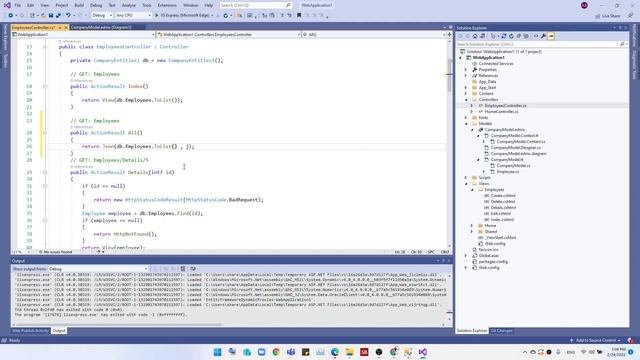Click the Live Share button
This screenshot has width=640, height=360.
coord(607,16)
